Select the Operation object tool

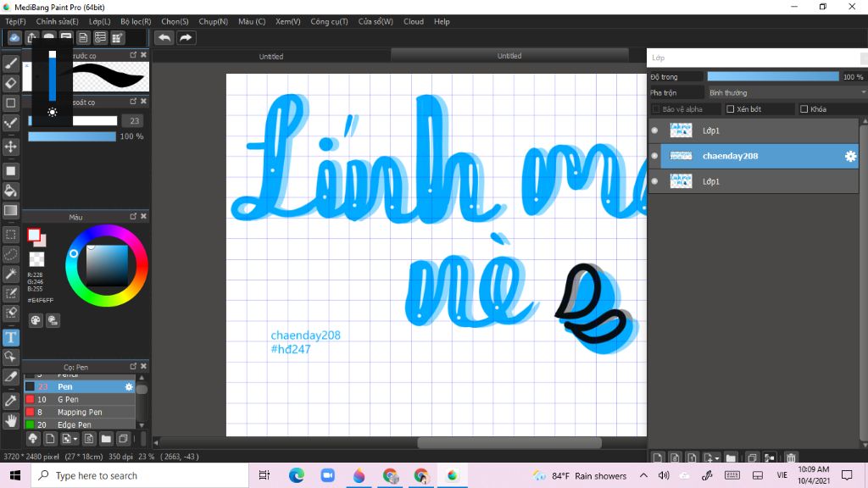(x=10, y=357)
